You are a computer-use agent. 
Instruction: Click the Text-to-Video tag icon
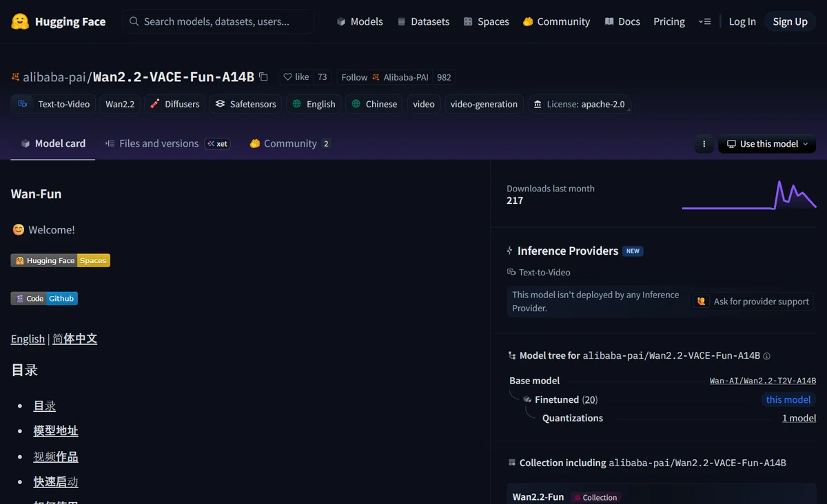[x=23, y=104]
